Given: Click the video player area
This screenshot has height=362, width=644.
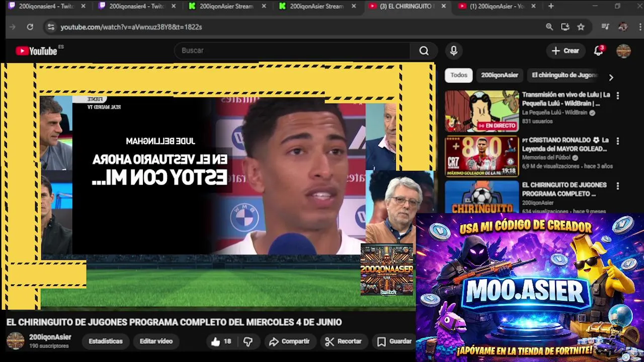Looking at the screenshot, I should click(x=217, y=186).
